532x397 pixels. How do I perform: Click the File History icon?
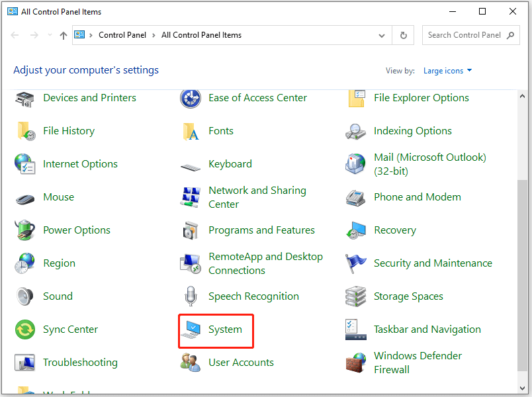pyautogui.click(x=25, y=131)
